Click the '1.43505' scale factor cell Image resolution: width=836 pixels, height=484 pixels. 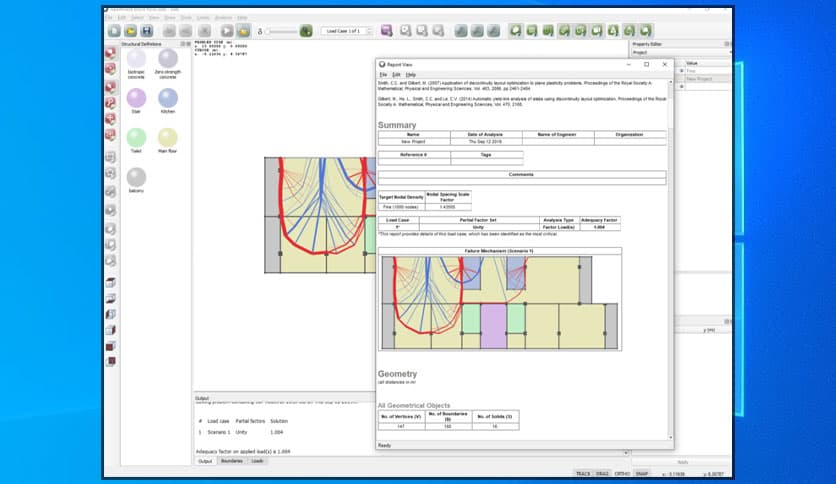[x=448, y=207]
